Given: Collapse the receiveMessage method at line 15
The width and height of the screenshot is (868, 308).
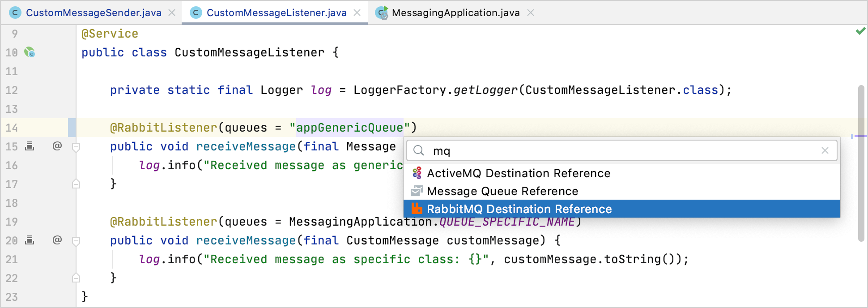Looking at the screenshot, I should coord(76,147).
